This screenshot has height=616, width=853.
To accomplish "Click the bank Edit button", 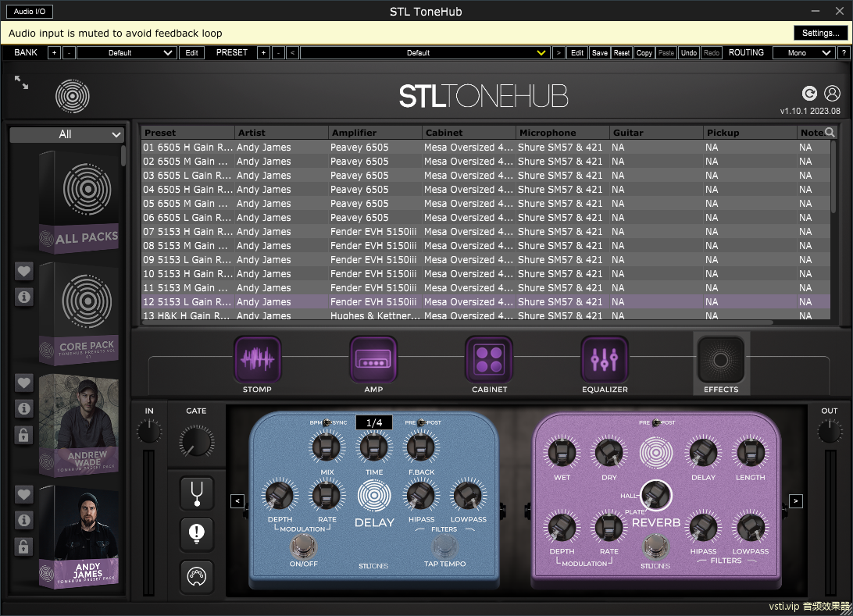I will [x=191, y=53].
